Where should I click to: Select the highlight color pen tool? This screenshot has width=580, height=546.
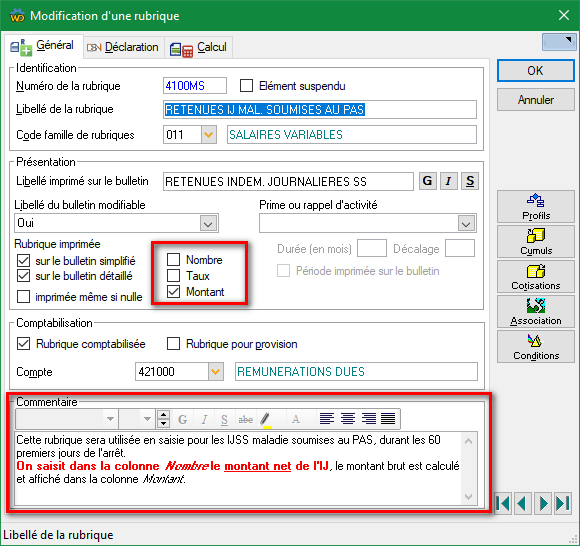point(266,419)
